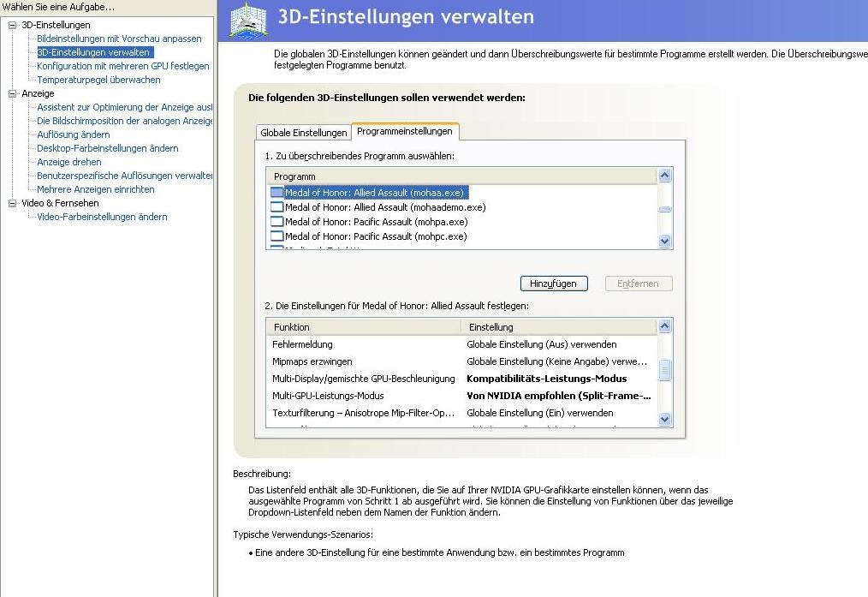Go to 'Mehrere Anzeigen einrichten'
868x597 pixels.
(x=96, y=189)
